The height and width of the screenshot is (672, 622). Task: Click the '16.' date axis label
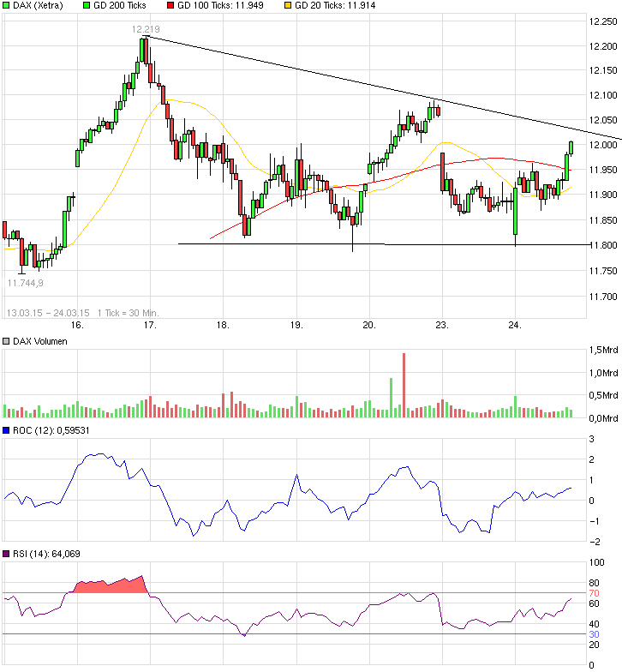click(77, 326)
